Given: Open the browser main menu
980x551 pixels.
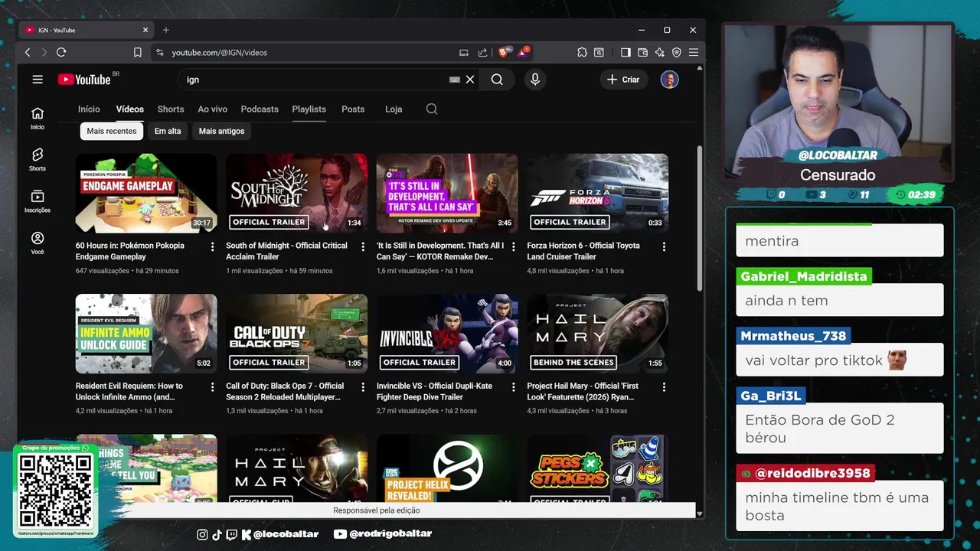Looking at the screenshot, I should (x=693, y=52).
